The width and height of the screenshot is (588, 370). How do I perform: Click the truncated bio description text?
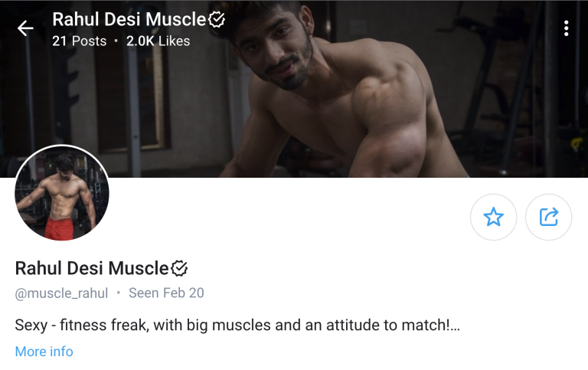237,326
